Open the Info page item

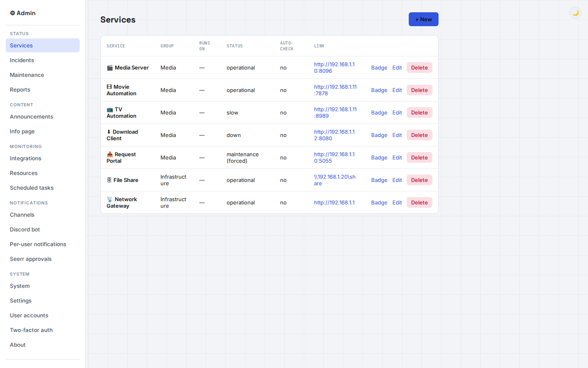coord(42,131)
